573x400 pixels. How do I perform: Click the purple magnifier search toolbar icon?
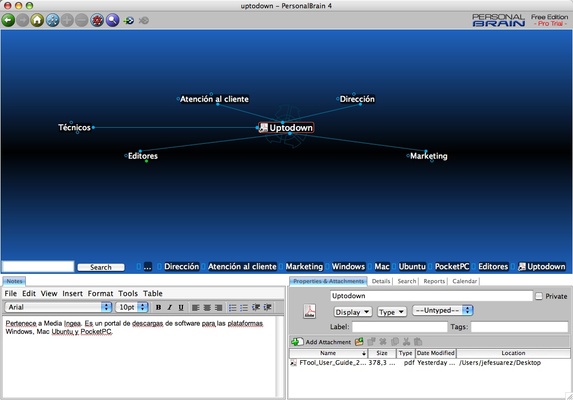pyautogui.click(x=113, y=20)
